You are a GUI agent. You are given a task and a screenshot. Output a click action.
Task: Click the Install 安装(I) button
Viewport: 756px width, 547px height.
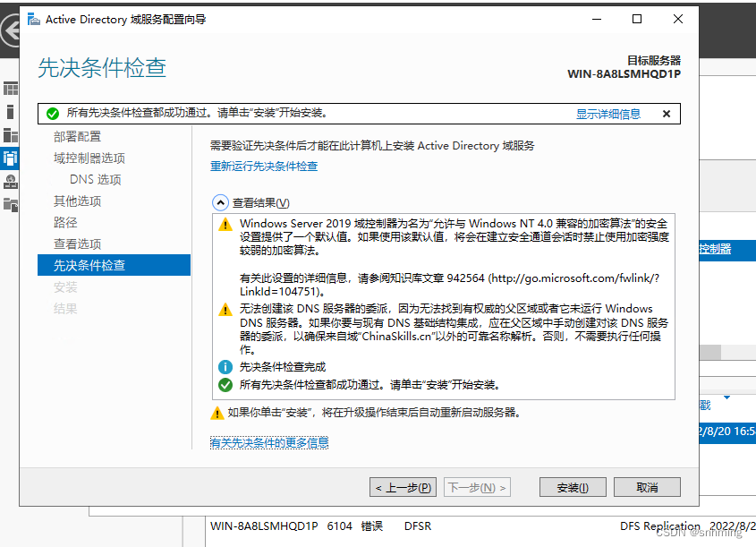click(573, 487)
